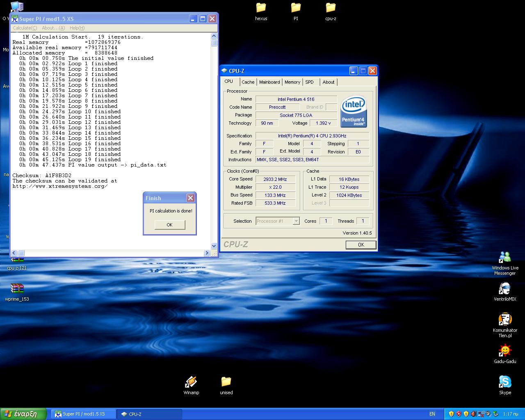Open the Help menu in Super PI

(77, 28)
